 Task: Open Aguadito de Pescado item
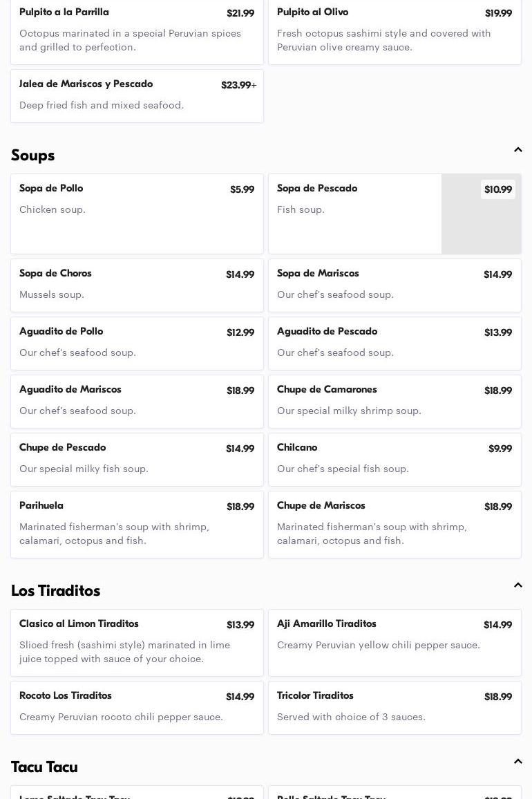395,343
